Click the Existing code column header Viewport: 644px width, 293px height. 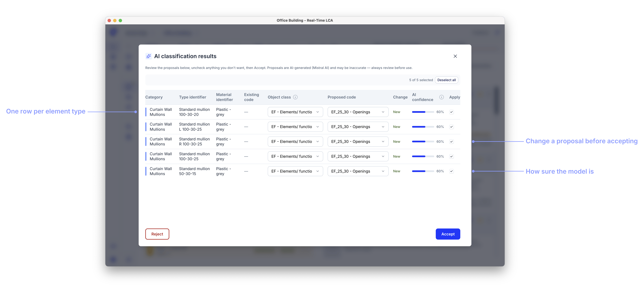(251, 97)
